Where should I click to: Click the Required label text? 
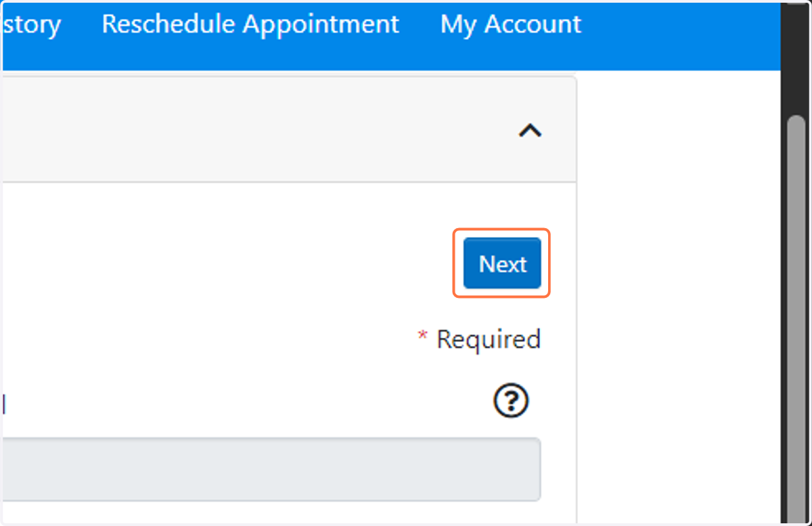click(x=489, y=338)
